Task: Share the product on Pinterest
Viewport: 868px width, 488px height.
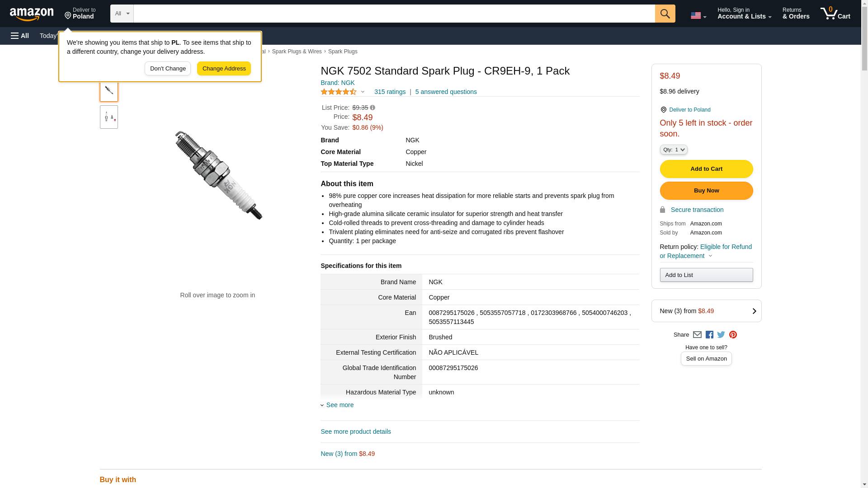Action: tap(733, 335)
